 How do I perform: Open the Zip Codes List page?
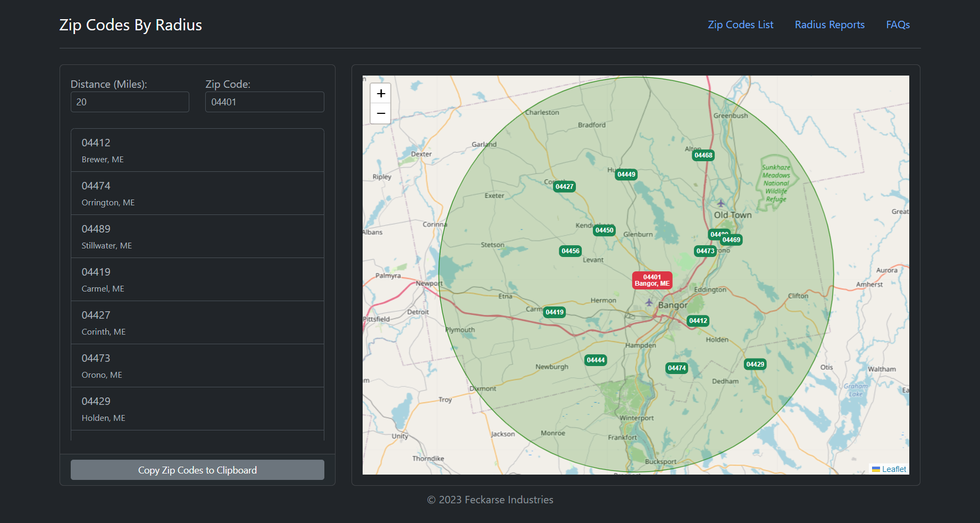tap(740, 24)
